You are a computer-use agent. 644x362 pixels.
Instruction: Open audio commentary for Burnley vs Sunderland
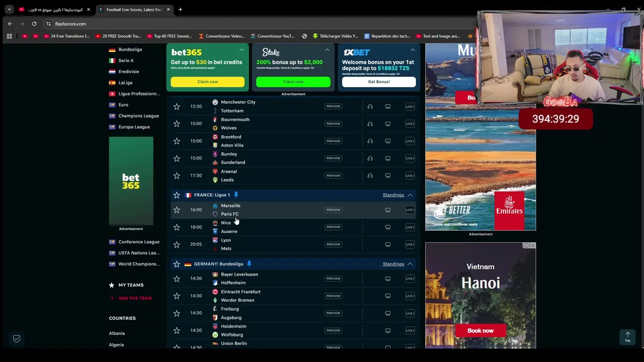coord(370,158)
